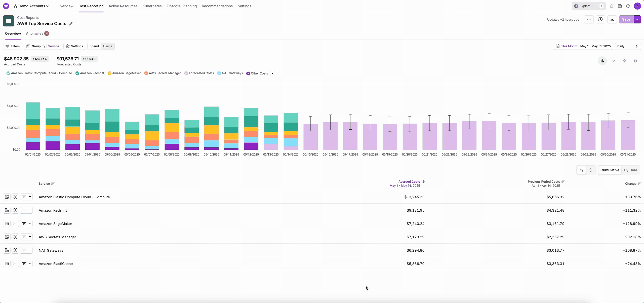Show table values as percent
The width and height of the screenshot is (644, 303).
coord(581,170)
